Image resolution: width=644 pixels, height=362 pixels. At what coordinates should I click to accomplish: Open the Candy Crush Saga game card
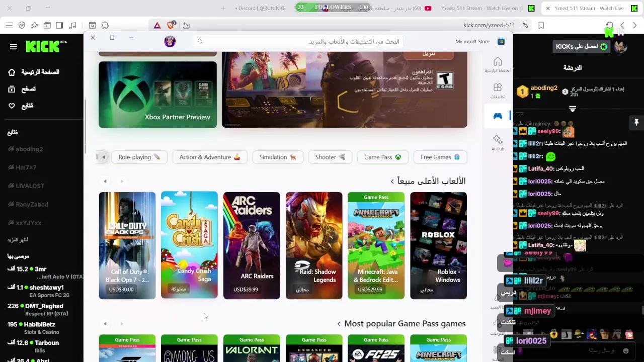tap(189, 245)
